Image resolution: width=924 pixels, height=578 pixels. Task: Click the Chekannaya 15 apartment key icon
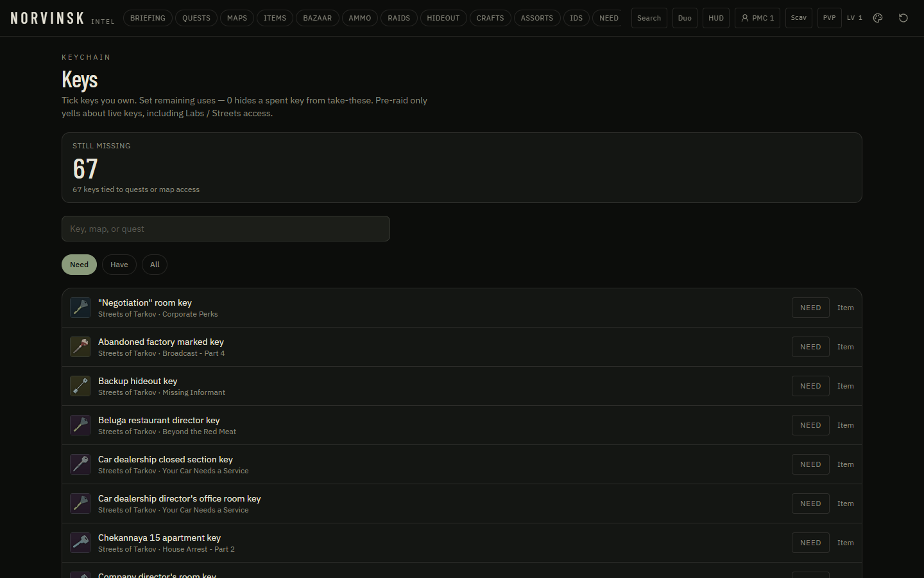pyautogui.click(x=80, y=543)
